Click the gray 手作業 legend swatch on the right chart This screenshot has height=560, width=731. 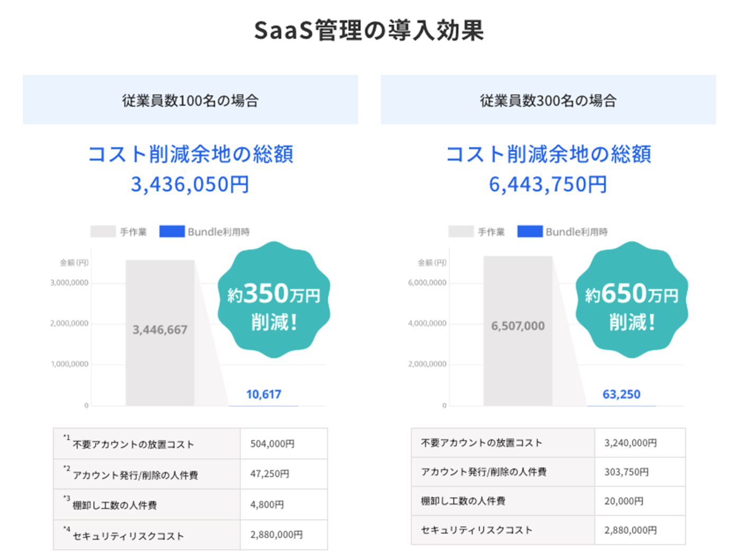click(461, 232)
